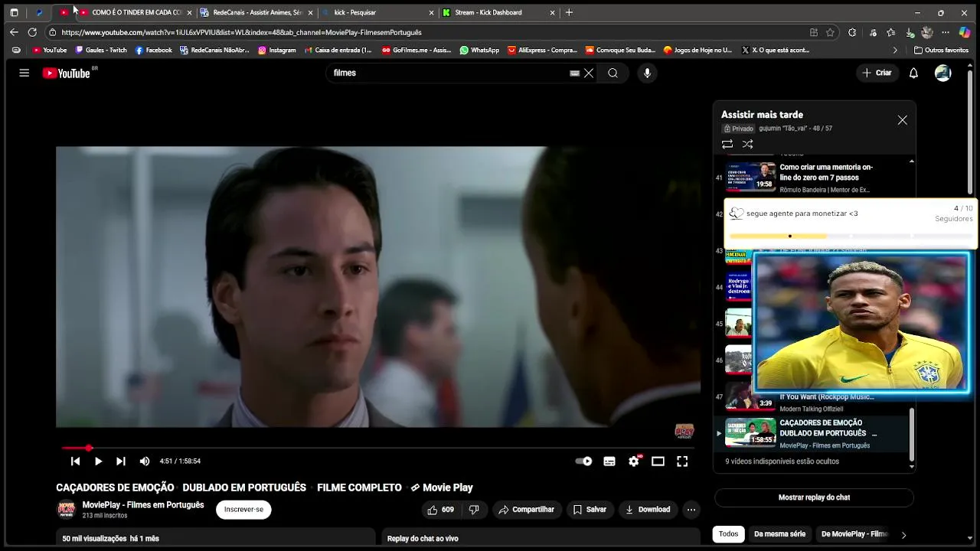Toggle playlist shuffle icon
This screenshot has height=551, width=980.
[x=748, y=144]
